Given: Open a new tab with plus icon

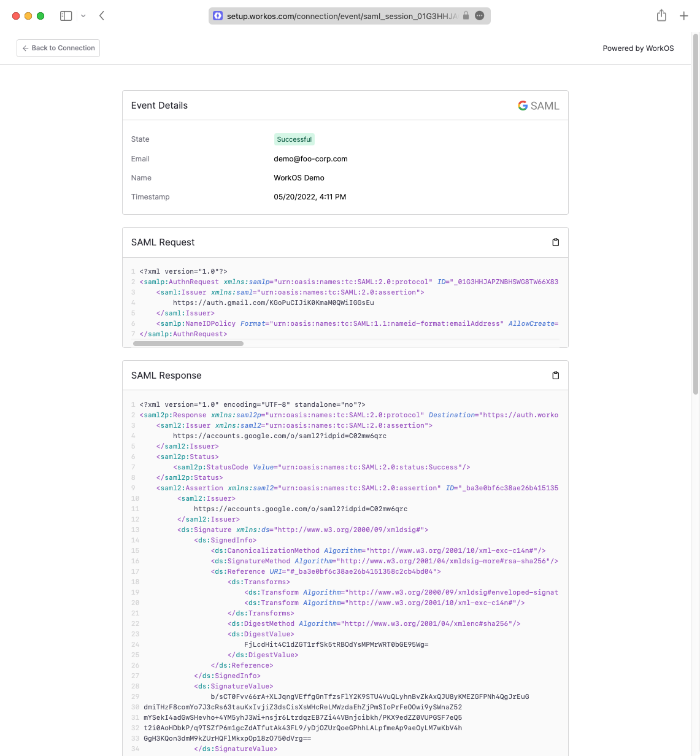Looking at the screenshot, I should (x=683, y=16).
